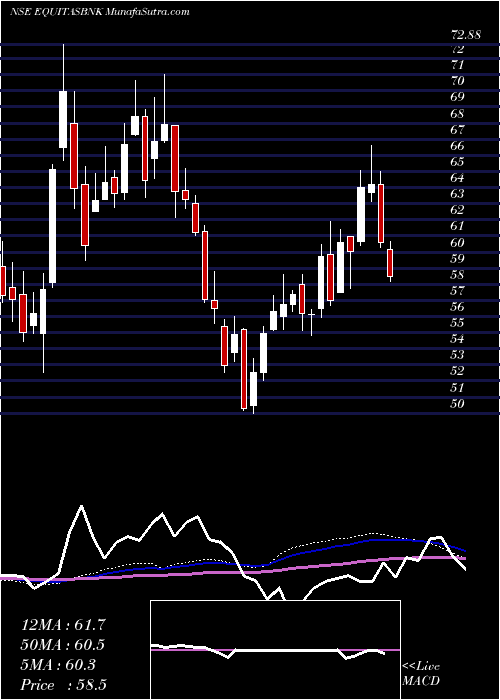Click the 70 price axis label
Image resolution: width=500 pixels, height=700 pixels.
458,81
